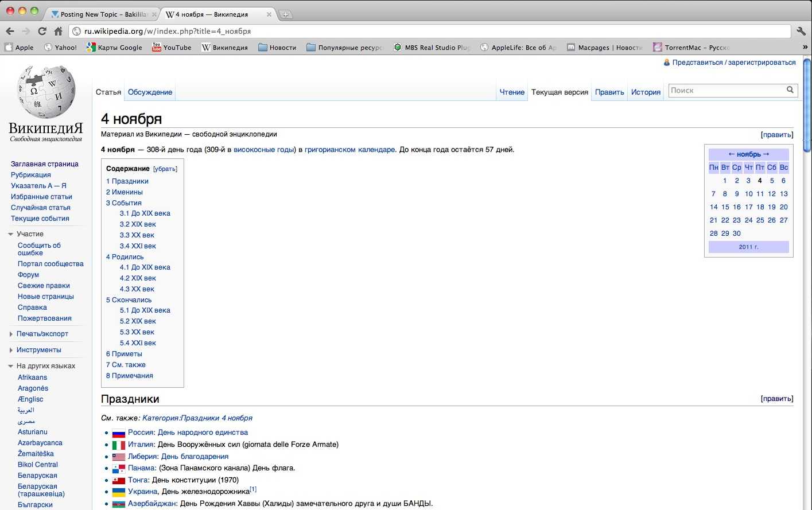This screenshot has width=812, height=510.
Task: Open the История tab
Action: tap(646, 92)
